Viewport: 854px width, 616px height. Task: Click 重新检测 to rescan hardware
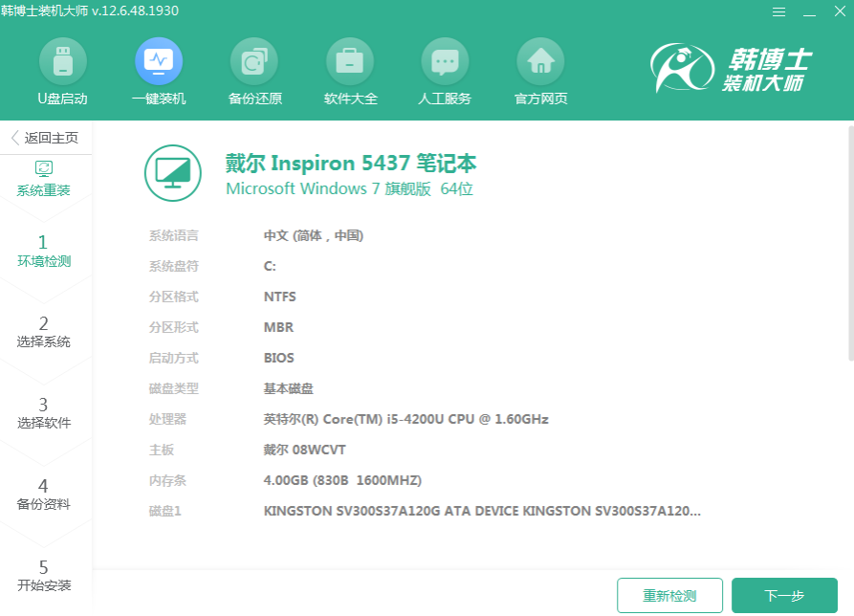click(x=669, y=595)
